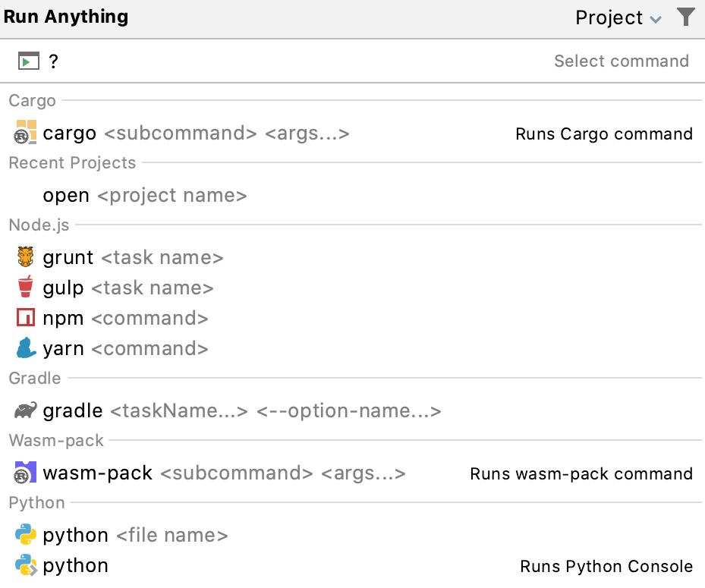
Task: Click the yarn ball icon
Action: click(x=27, y=348)
